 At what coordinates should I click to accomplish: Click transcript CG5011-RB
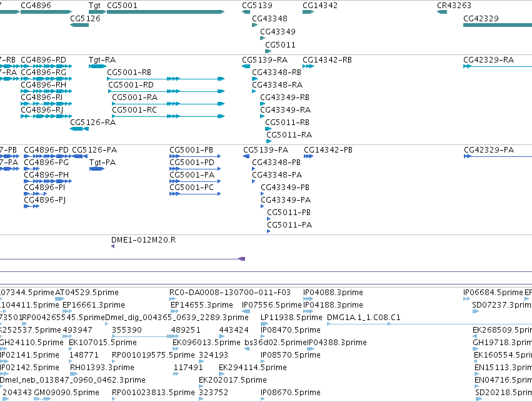[287, 123]
